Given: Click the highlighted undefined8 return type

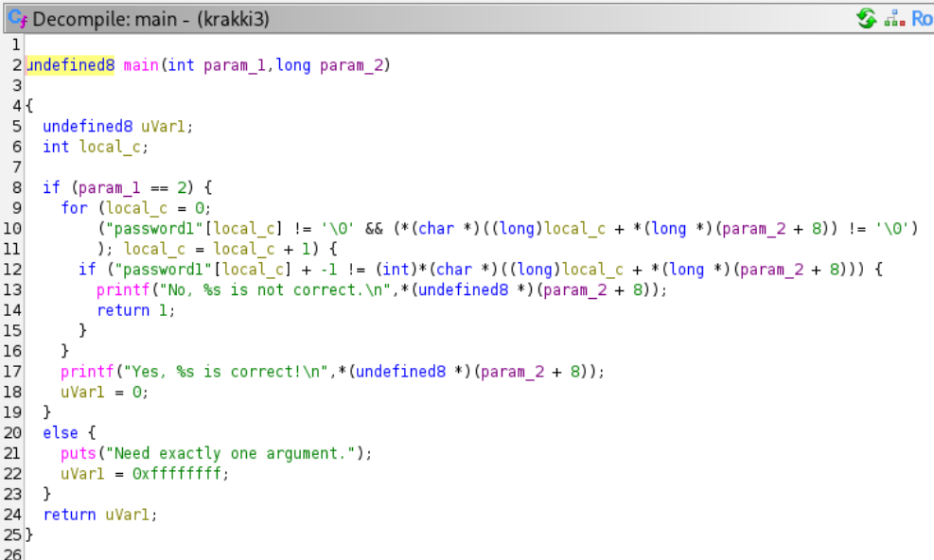Looking at the screenshot, I should coord(71,65).
